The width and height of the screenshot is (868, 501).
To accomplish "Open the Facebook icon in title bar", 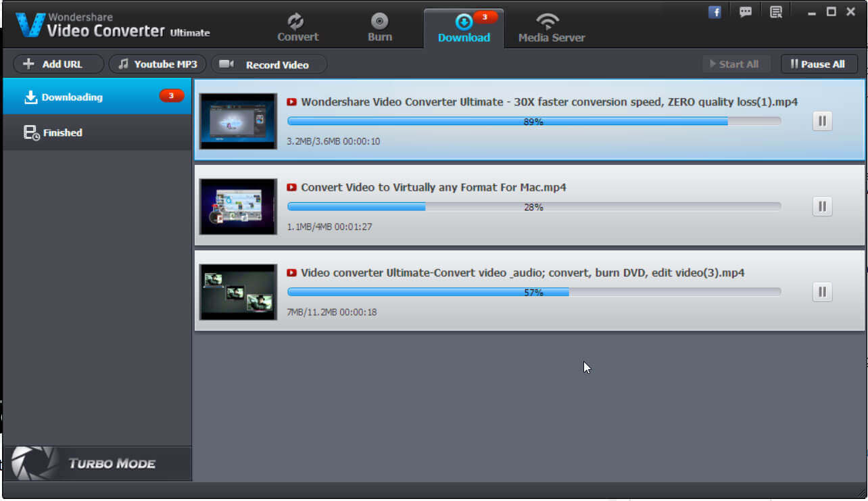I will pyautogui.click(x=715, y=12).
